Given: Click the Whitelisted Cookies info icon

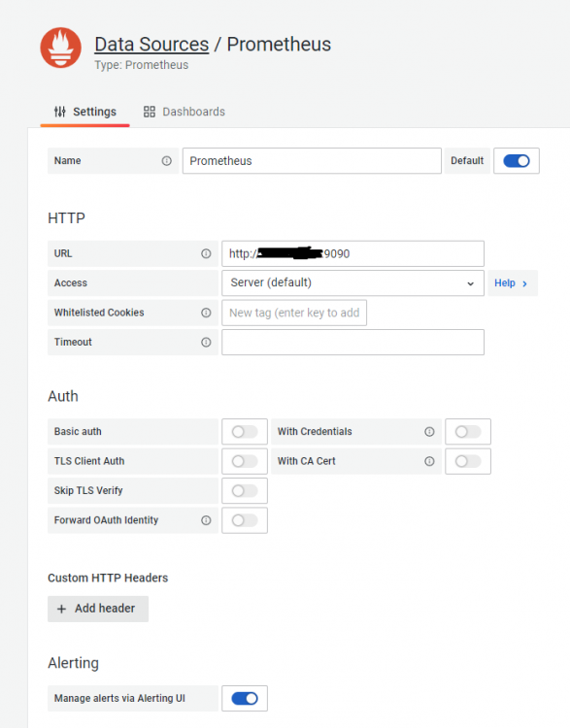Looking at the screenshot, I should pyautogui.click(x=206, y=313).
